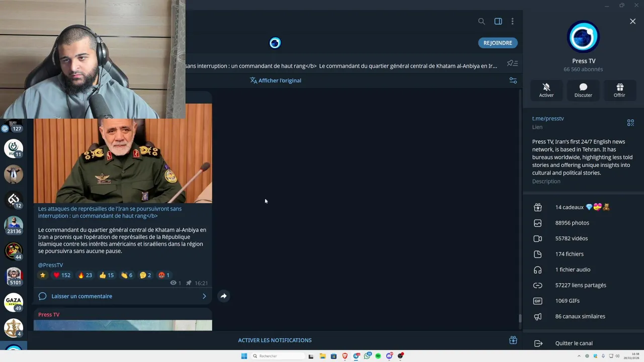This screenshot has width=644, height=362.
Task: Open translation settings sliders icon
Action: [513, 80]
